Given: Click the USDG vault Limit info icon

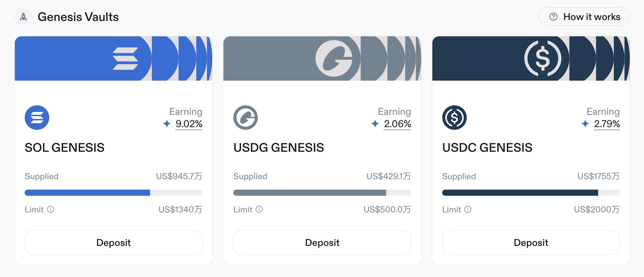Looking at the screenshot, I should [x=259, y=210].
